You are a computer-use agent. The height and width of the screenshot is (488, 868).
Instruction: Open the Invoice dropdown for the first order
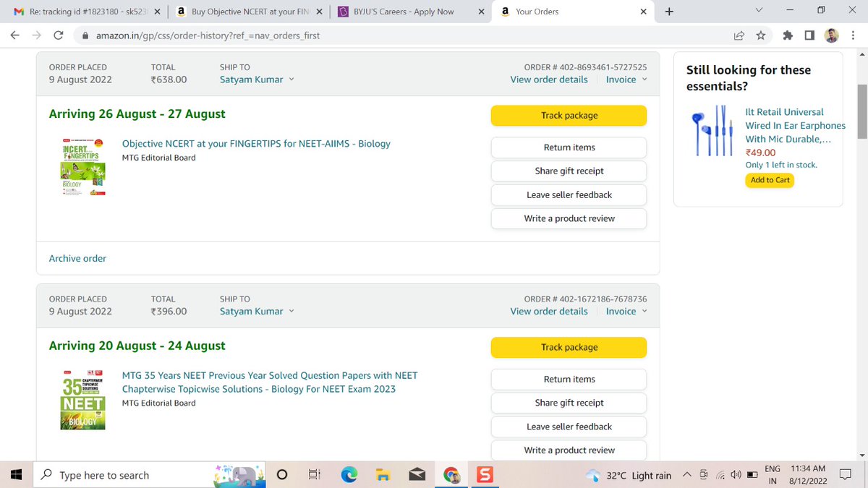(625, 80)
